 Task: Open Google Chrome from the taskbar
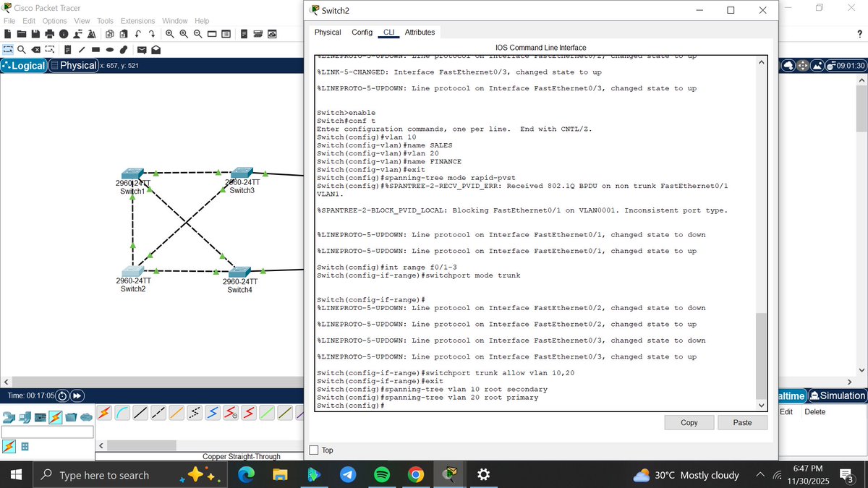point(415,475)
